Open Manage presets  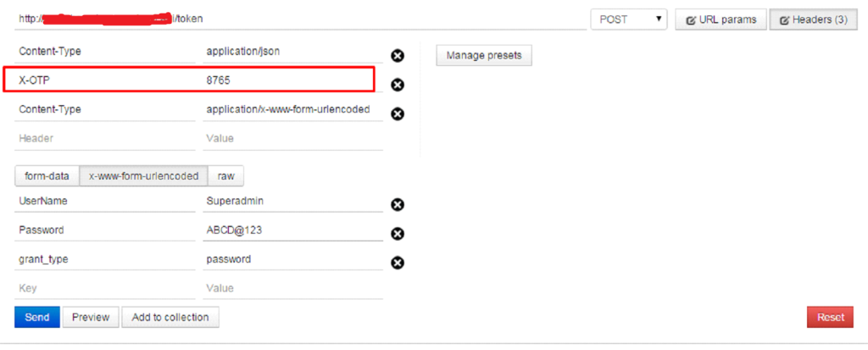(484, 55)
